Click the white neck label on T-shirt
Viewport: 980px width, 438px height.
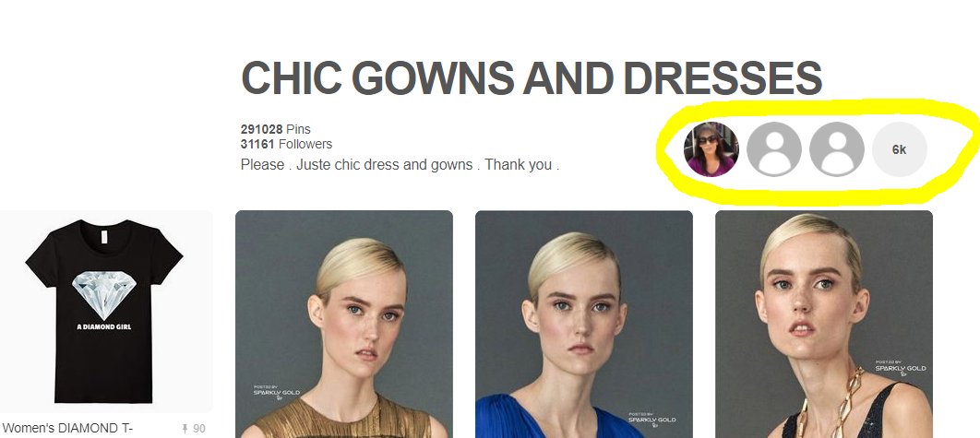[x=104, y=236]
